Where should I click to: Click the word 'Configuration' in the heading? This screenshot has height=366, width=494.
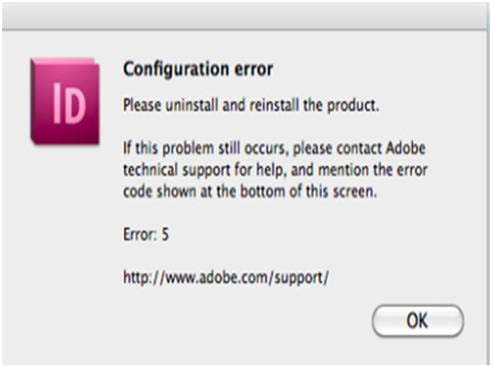point(176,69)
